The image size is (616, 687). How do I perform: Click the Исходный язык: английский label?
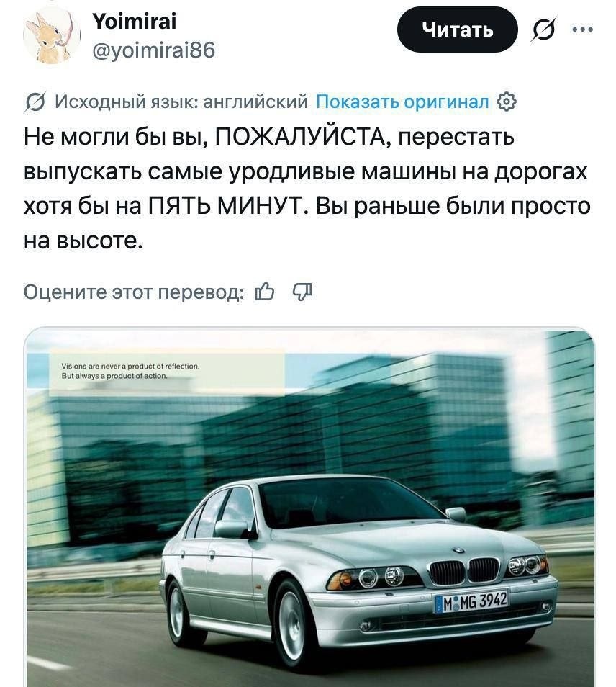pyautogui.click(x=181, y=102)
